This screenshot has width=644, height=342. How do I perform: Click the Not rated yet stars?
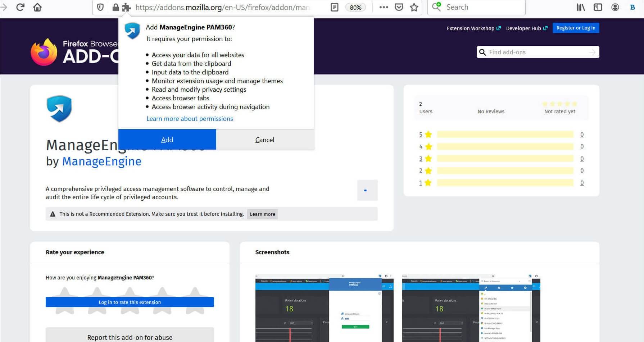point(559,104)
